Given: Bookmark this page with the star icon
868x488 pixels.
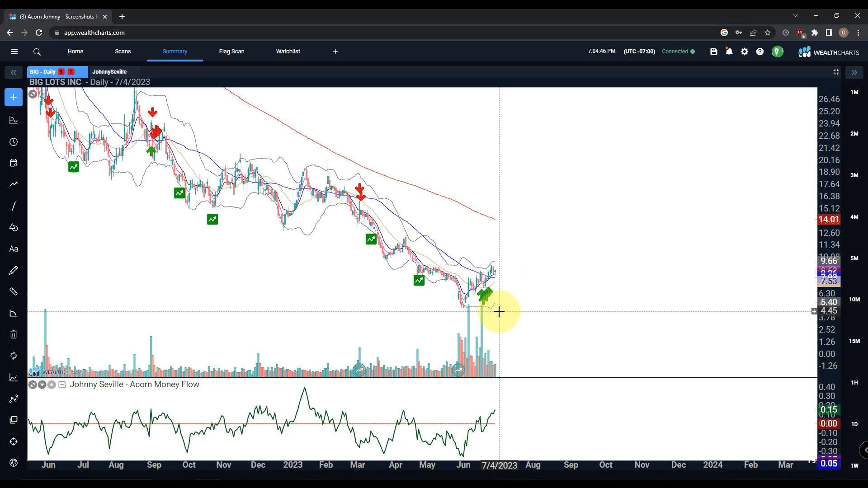Looking at the screenshot, I should [768, 33].
